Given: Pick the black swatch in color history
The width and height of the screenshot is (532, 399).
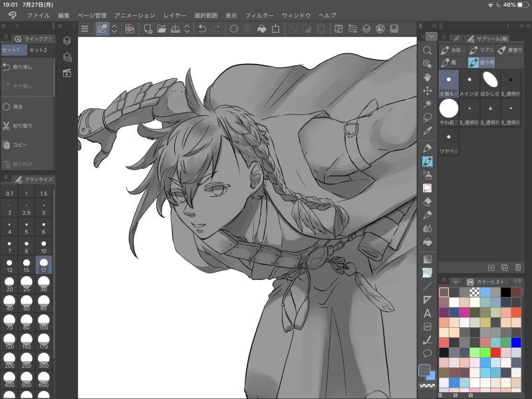Looking at the screenshot, I should click(505, 292).
